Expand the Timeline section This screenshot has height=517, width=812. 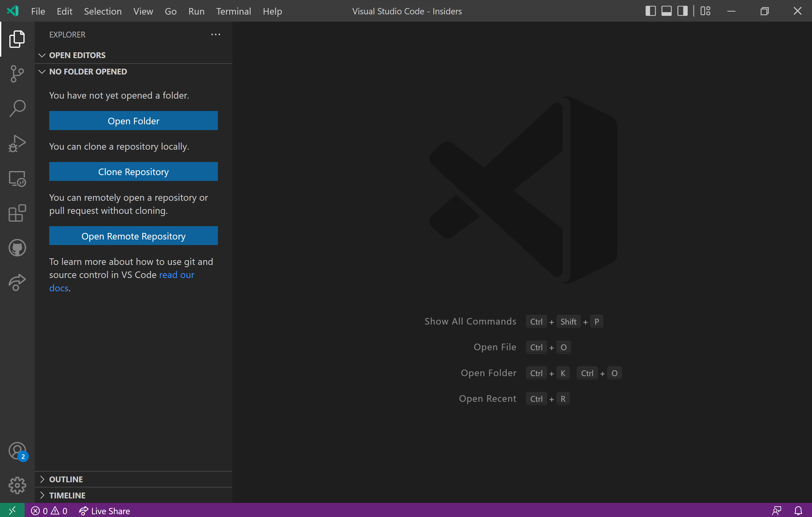[x=67, y=495]
